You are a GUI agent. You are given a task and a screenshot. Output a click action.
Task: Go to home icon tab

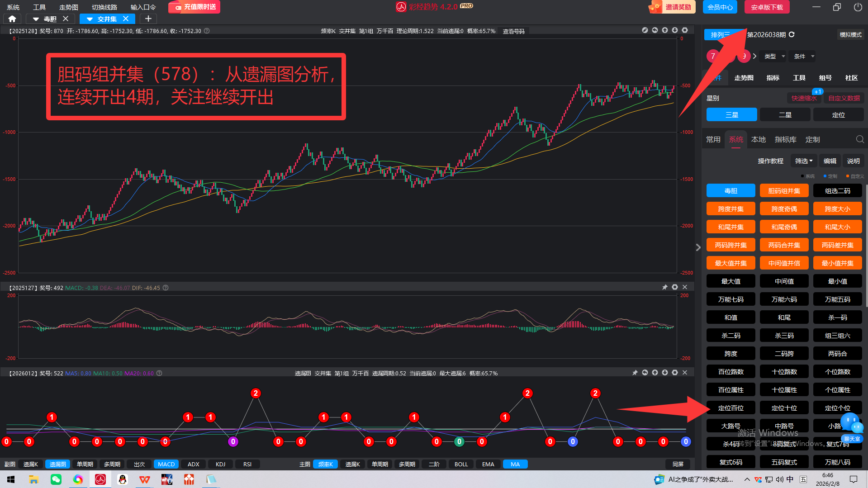pyautogui.click(x=12, y=19)
